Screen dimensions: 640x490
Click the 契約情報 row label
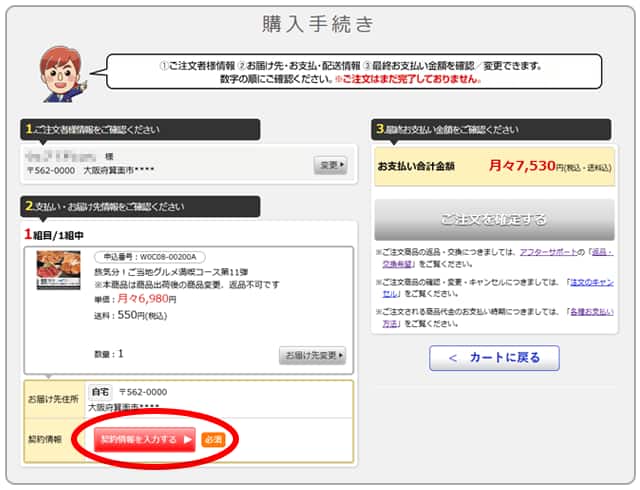(44, 439)
